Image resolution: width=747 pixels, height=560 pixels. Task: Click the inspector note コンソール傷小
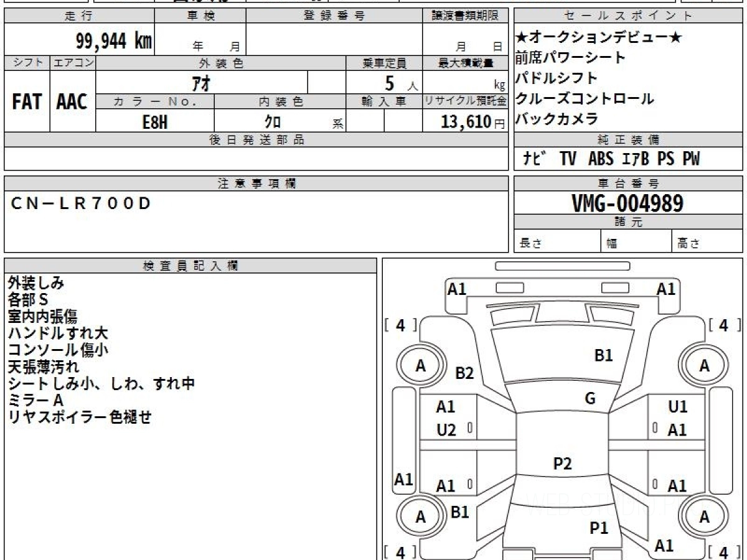pyautogui.click(x=58, y=350)
